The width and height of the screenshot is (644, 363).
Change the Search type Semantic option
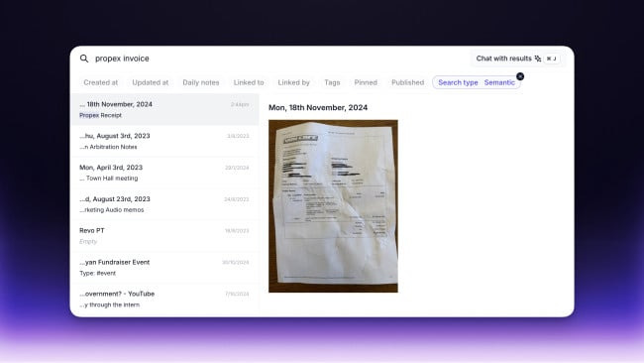click(477, 82)
